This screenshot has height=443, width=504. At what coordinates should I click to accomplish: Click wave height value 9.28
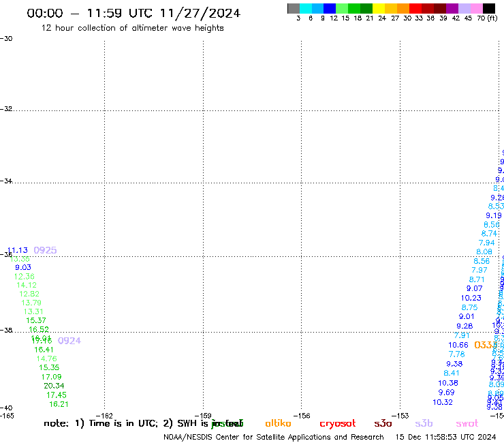(464, 326)
